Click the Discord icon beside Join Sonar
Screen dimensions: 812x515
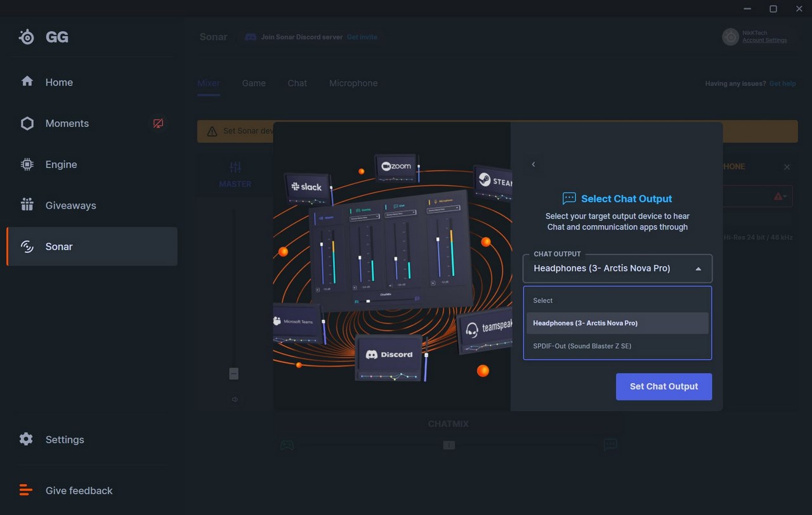[x=251, y=37]
